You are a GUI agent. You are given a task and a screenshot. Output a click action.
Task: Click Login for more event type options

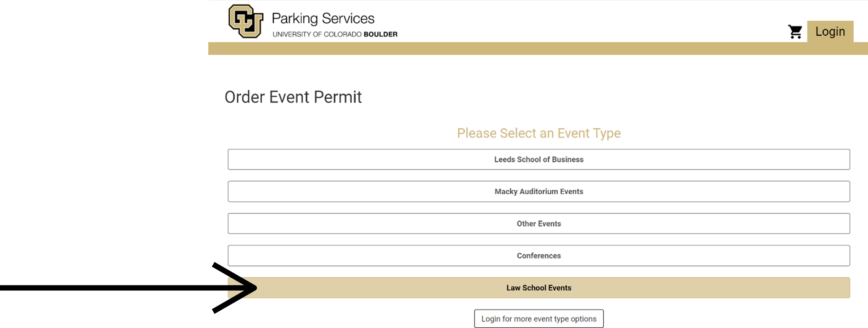(539, 319)
